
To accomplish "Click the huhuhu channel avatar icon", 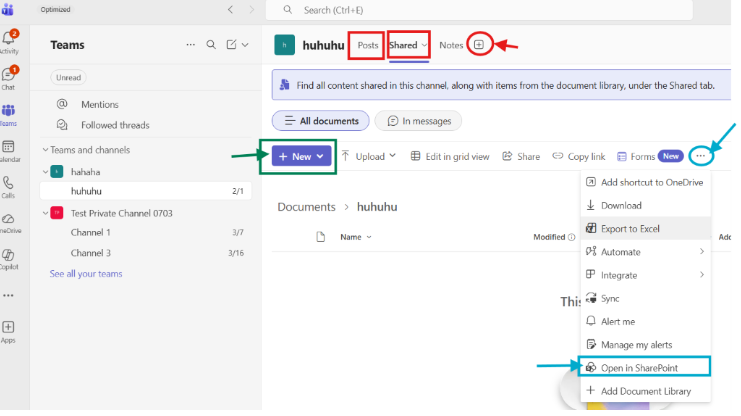I will pyautogui.click(x=284, y=45).
